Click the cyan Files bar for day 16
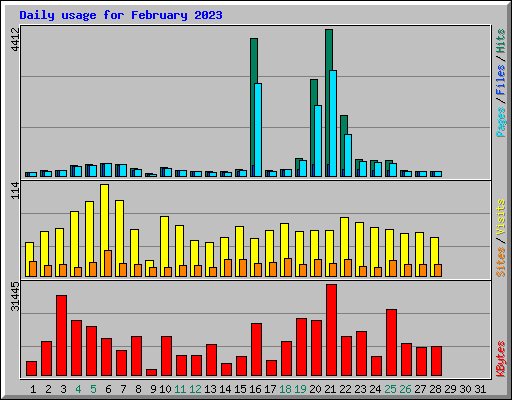 (258, 130)
